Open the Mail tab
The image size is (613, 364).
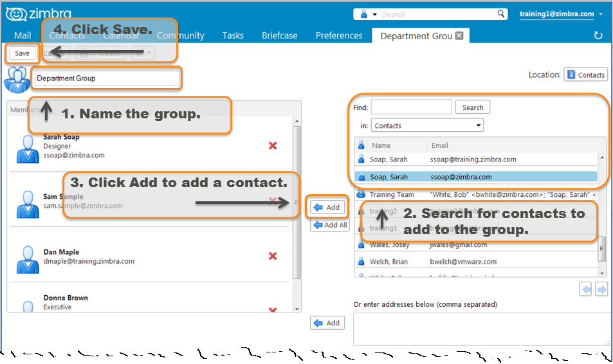(x=23, y=35)
